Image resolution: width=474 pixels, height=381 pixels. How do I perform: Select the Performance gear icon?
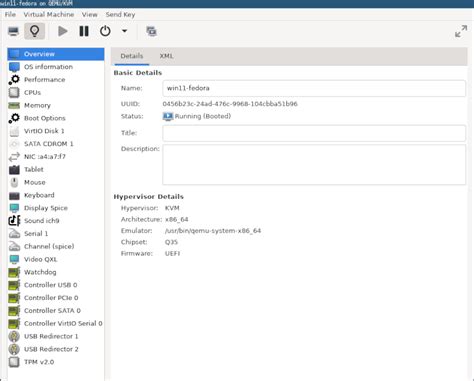tap(14, 80)
